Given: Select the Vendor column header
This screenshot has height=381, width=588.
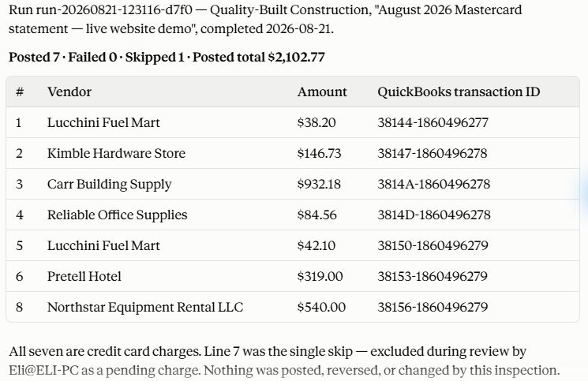Looking at the screenshot, I should (x=69, y=92).
